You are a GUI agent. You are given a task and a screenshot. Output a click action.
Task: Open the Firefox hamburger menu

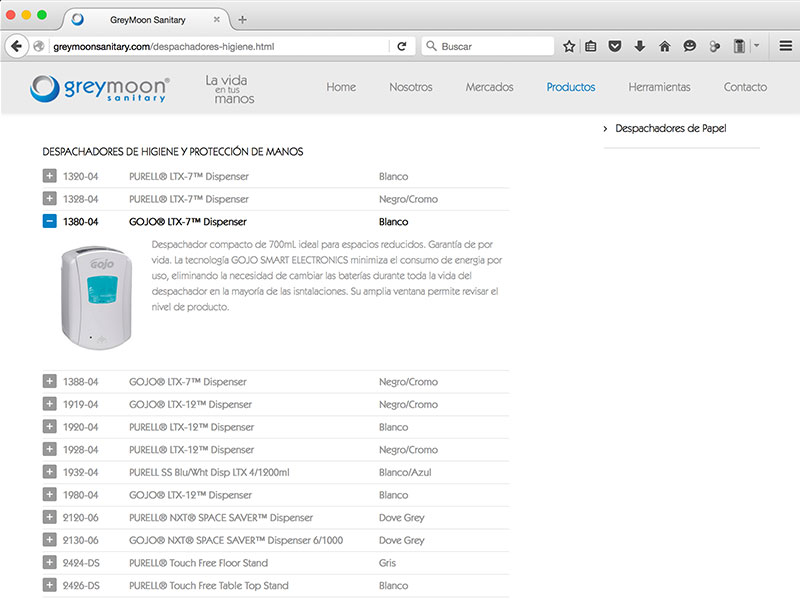tap(786, 46)
